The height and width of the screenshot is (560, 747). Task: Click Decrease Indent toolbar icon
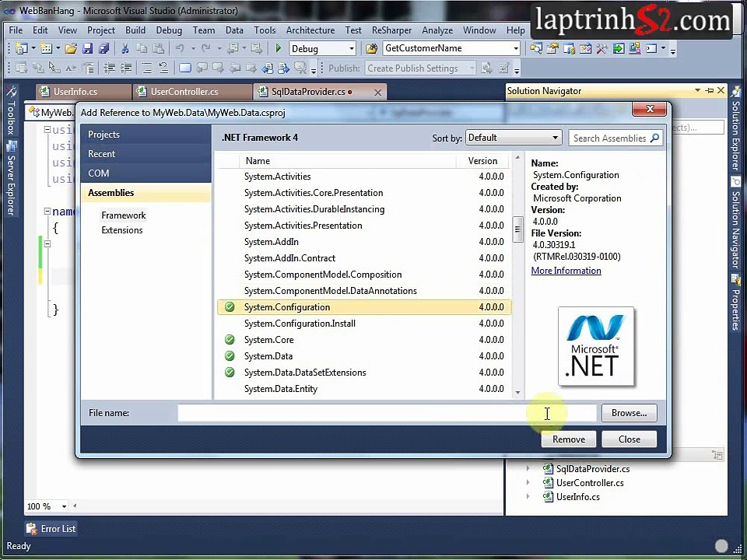tap(110, 68)
